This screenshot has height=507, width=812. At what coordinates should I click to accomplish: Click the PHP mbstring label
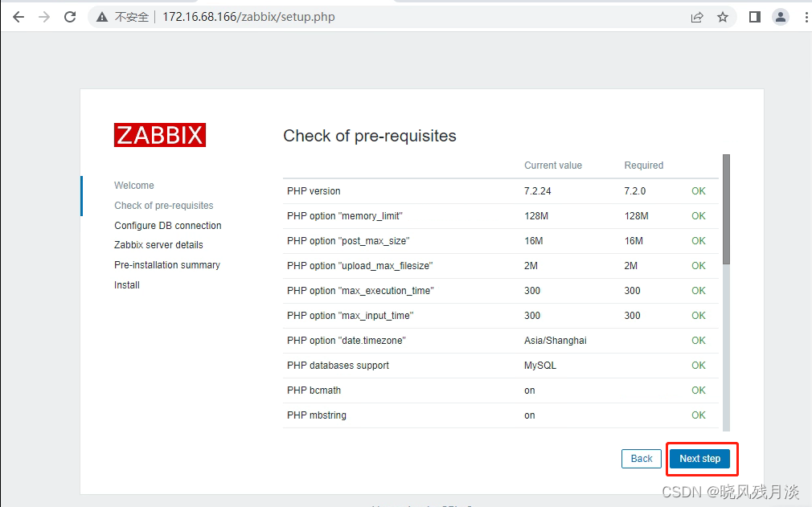(x=317, y=415)
